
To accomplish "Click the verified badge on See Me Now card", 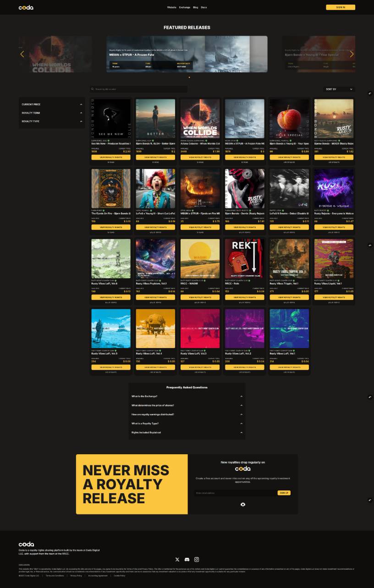I will coord(109,141).
